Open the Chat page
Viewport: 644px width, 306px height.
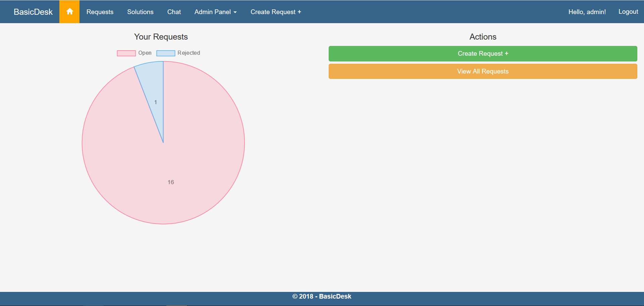tap(174, 12)
